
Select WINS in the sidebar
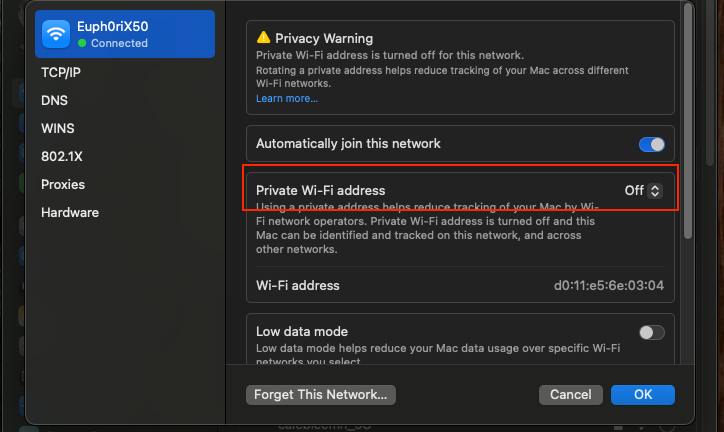click(58, 129)
